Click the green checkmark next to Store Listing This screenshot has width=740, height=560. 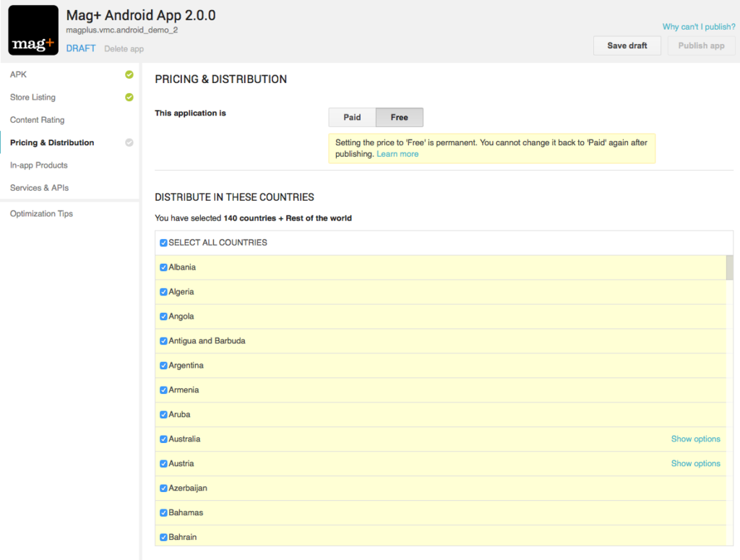(129, 97)
